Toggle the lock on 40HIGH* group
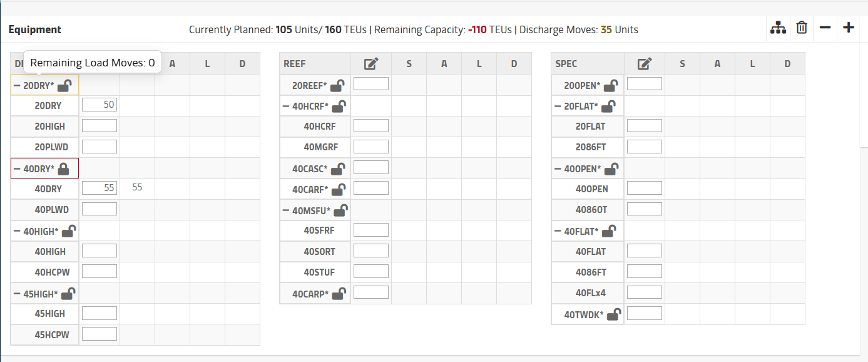 pyautogui.click(x=68, y=231)
